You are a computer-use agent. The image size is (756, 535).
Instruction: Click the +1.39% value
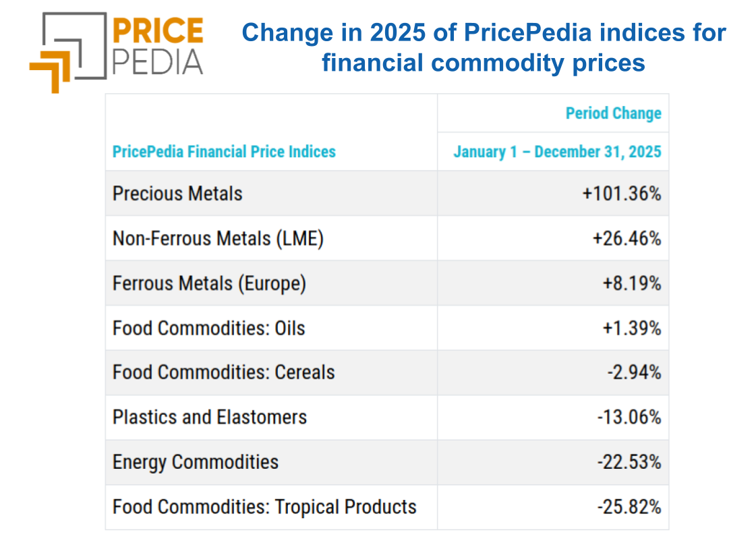coord(631,329)
